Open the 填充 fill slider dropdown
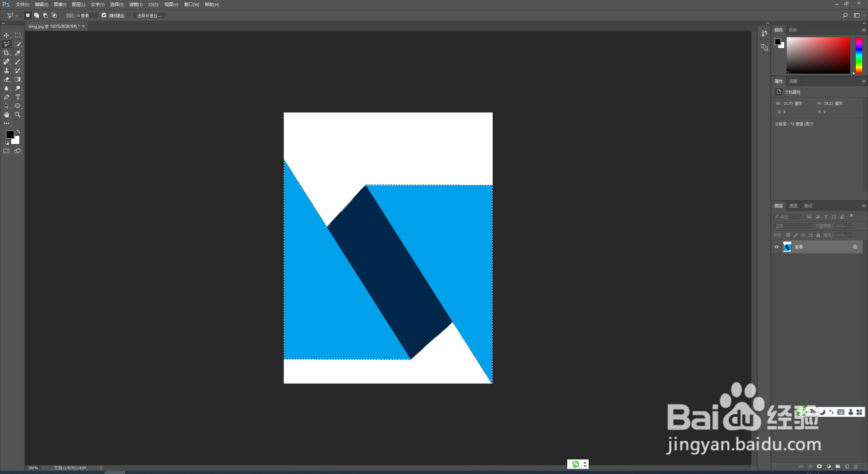Image resolution: width=868 pixels, height=474 pixels. pos(850,235)
